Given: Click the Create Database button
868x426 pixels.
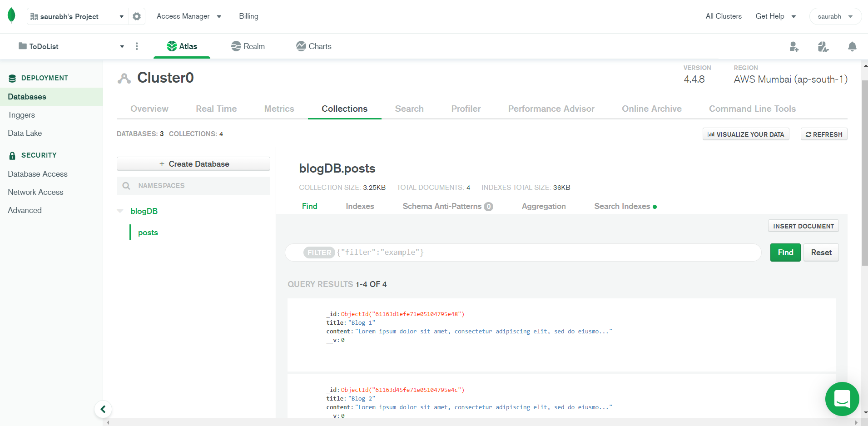Looking at the screenshot, I should pos(193,164).
